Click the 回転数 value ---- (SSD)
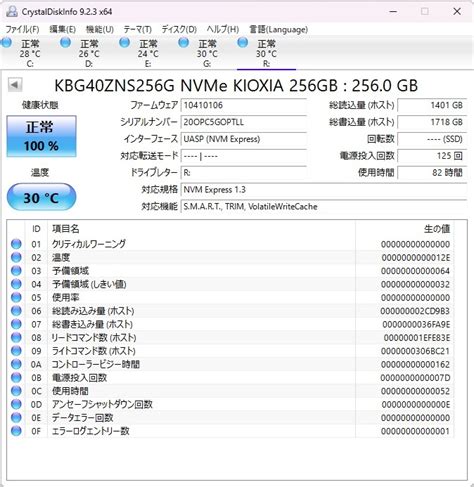The height and width of the screenshot is (487, 474). pos(432,139)
